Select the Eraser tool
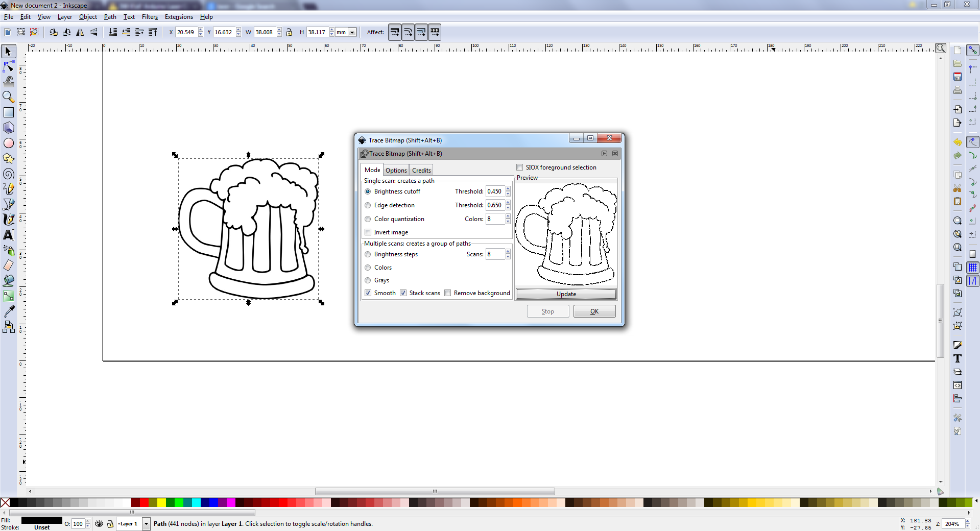This screenshot has height=531, width=980. (9, 265)
